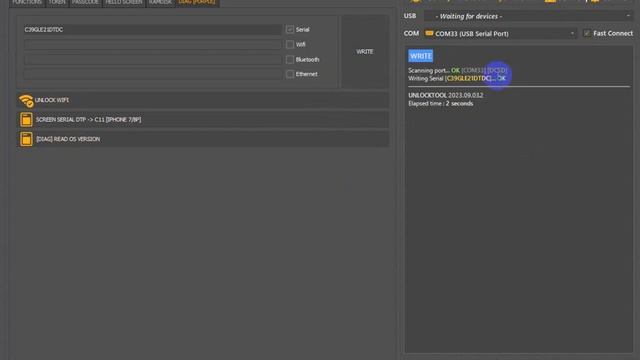
Task: Open the COM port dropdown
Action: pos(500,33)
